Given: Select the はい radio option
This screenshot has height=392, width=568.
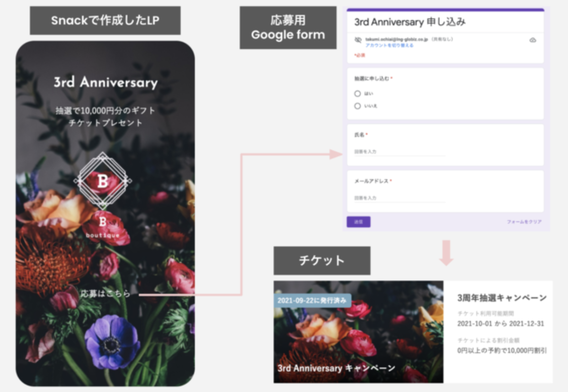Looking at the screenshot, I should coord(357,94).
